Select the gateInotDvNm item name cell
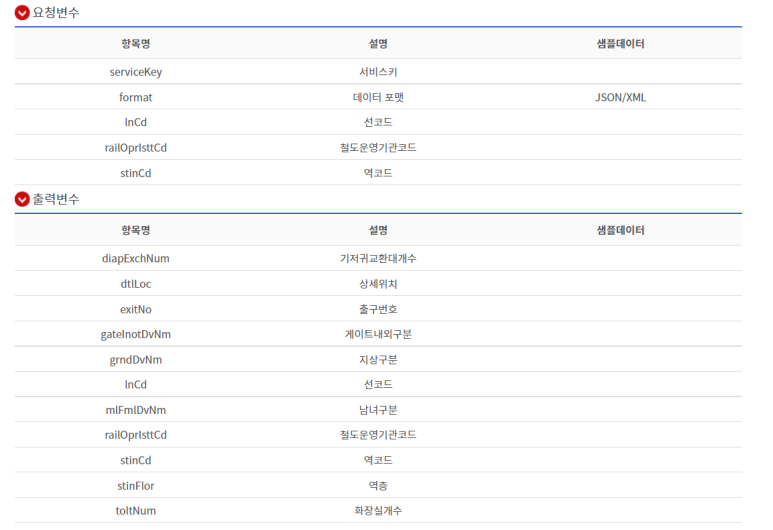773x530 pixels. (136, 334)
